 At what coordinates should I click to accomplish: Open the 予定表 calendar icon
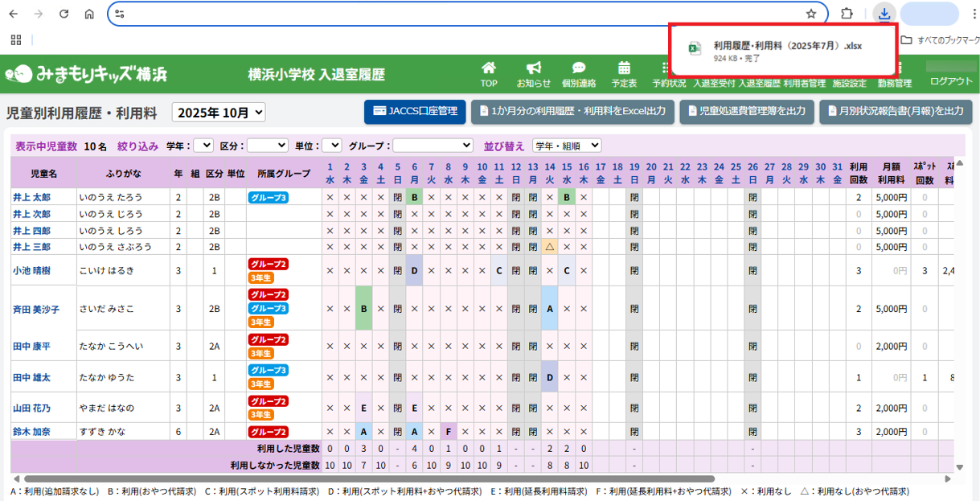coord(624,68)
